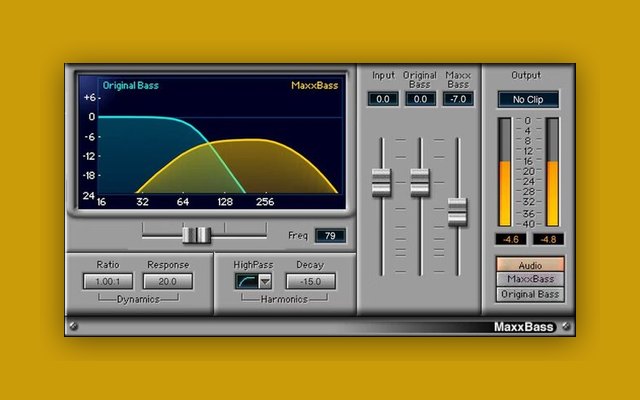This screenshot has width=640, height=400.
Task: Click the HighPass filter curve icon
Action: pos(247,282)
